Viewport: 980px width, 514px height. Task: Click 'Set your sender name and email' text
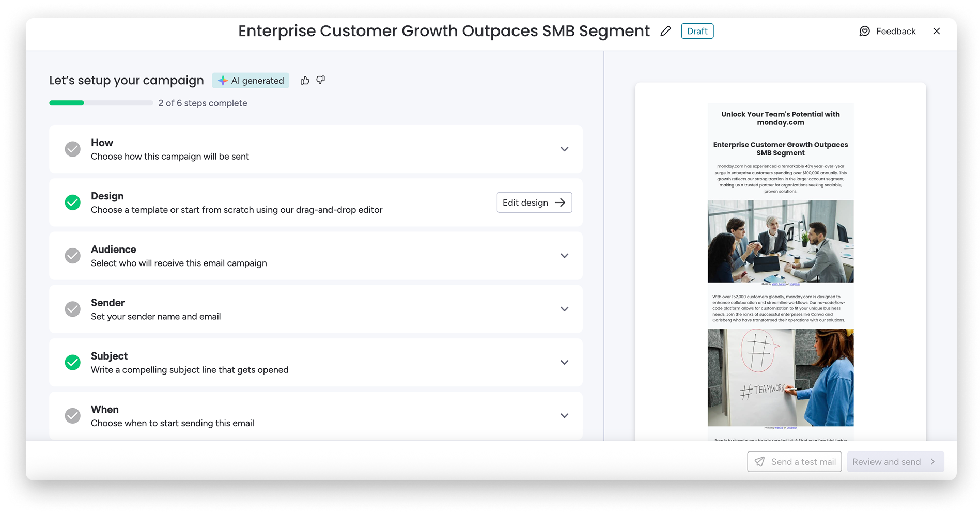point(155,317)
